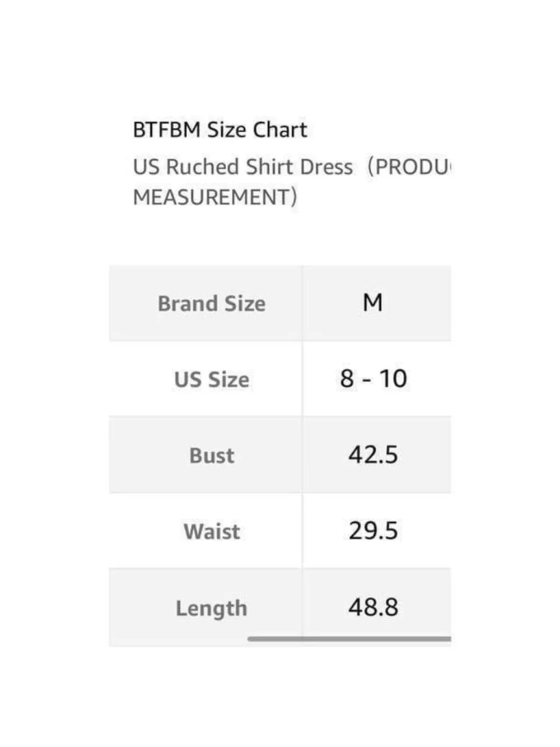This screenshot has width=560, height=747.
Task: Click the word Chart in the heading
Action: coord(281,130)
